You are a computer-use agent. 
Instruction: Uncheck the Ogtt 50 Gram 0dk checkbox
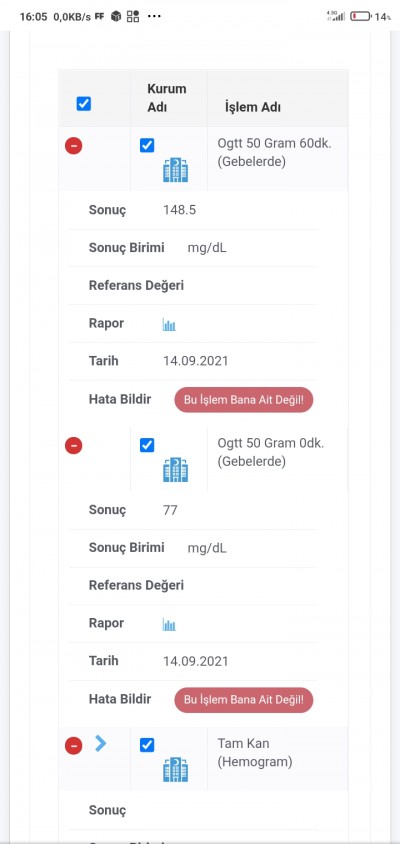click(x=147, y=445)
